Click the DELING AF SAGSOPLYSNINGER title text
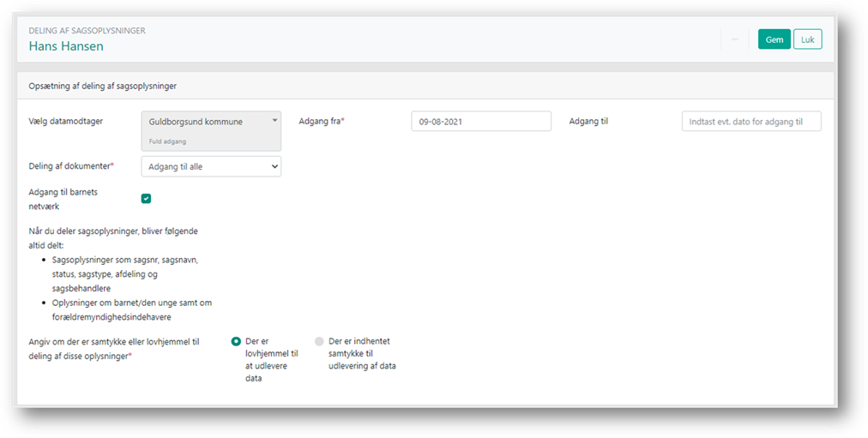The height and width of the screenshot is (438, 868). click(87, 30)
